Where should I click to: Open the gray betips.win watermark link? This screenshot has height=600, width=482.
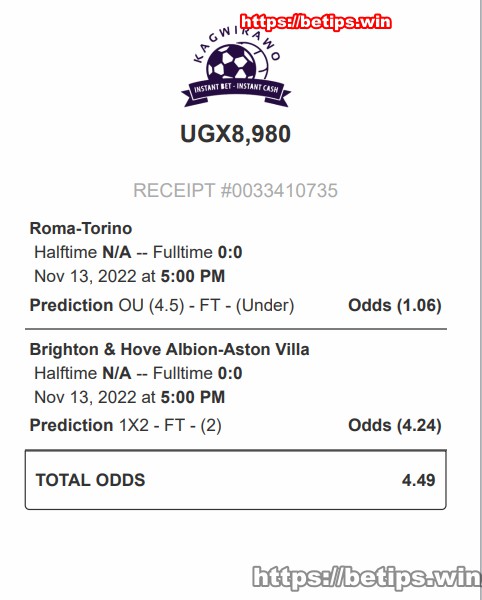[366, 577]
